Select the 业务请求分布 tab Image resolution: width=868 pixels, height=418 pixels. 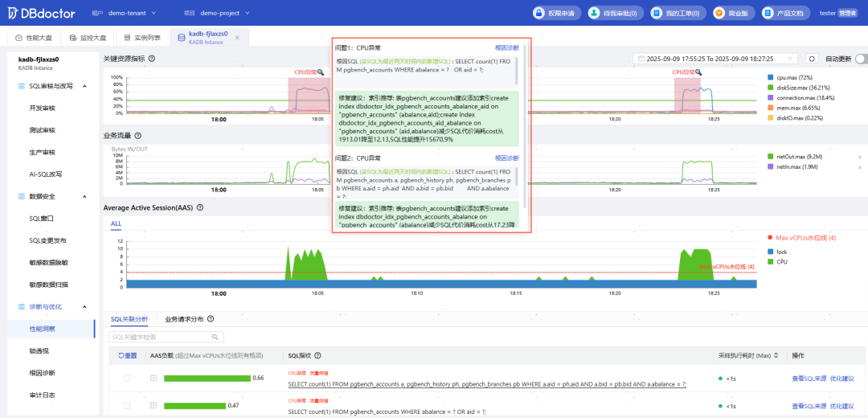tap(184, 319)
